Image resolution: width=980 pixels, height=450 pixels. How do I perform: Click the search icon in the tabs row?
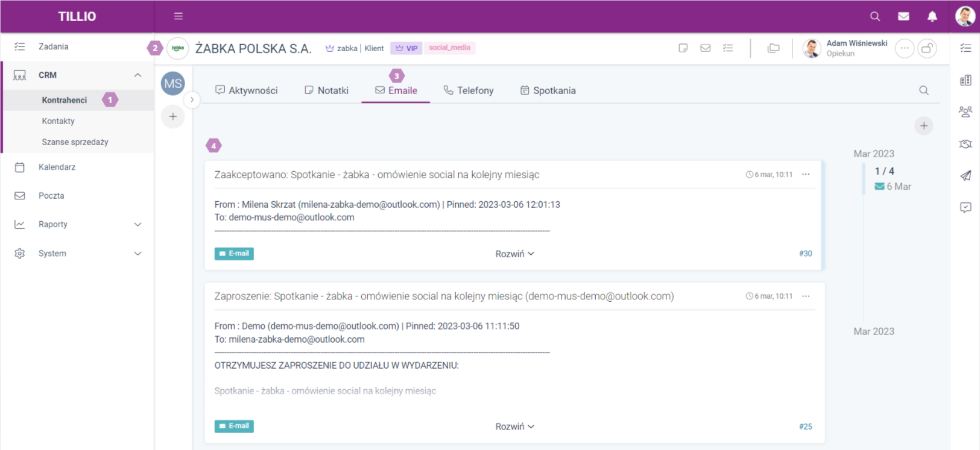click(924, 90)
